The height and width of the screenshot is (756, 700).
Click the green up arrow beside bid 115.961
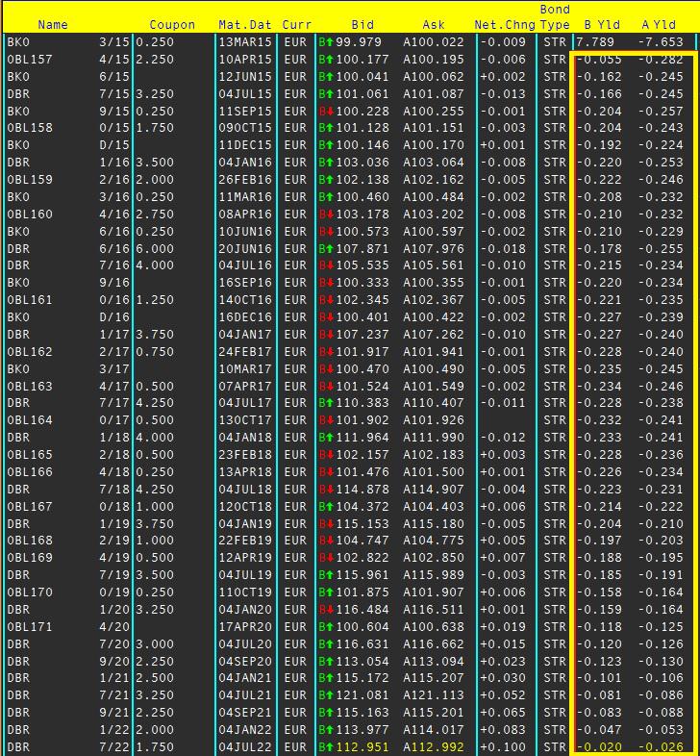[x=330, y=575]
